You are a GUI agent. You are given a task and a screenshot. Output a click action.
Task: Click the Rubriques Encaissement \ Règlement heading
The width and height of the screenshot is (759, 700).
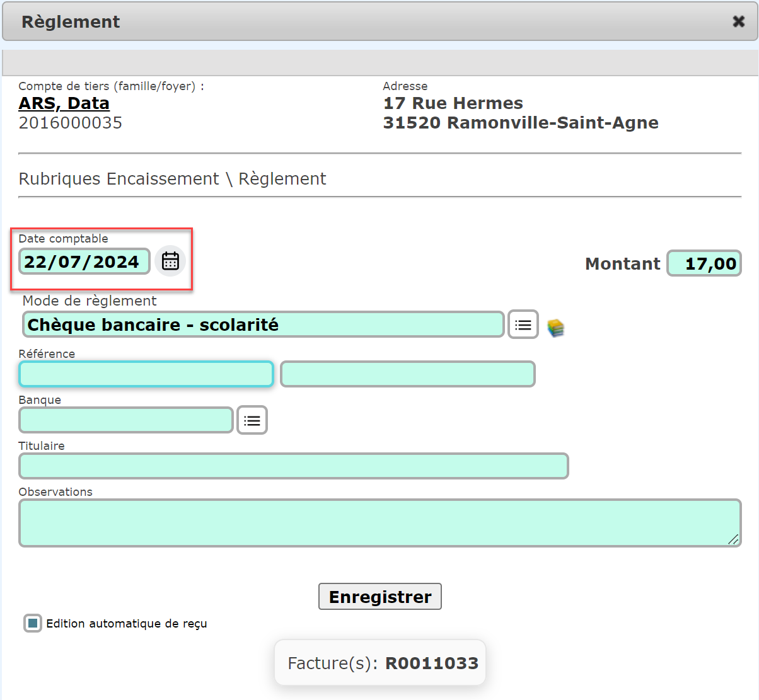pyautogui.click(x=173, y=179)
